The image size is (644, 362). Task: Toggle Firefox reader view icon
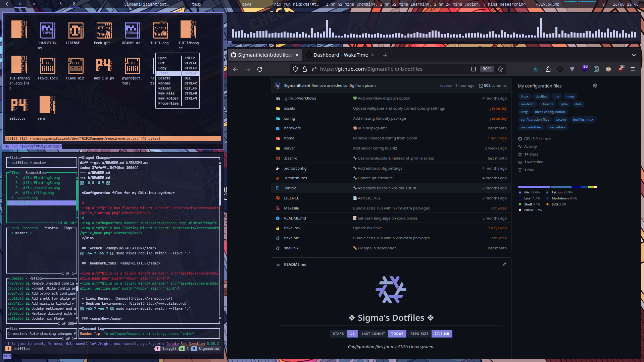pyautogui.click(x=474, y=69)
